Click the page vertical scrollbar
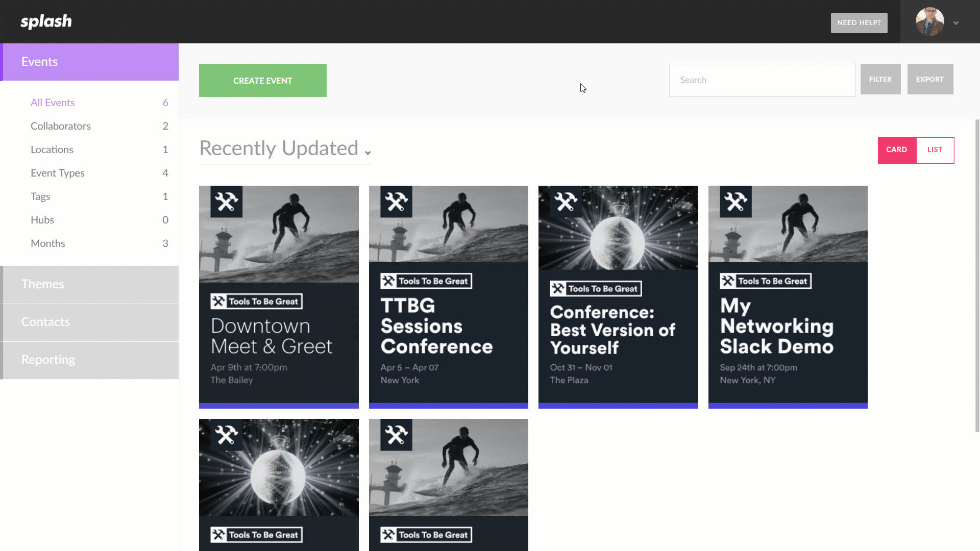The height and width of the screenshot is (551, 980). click(977, 275)
